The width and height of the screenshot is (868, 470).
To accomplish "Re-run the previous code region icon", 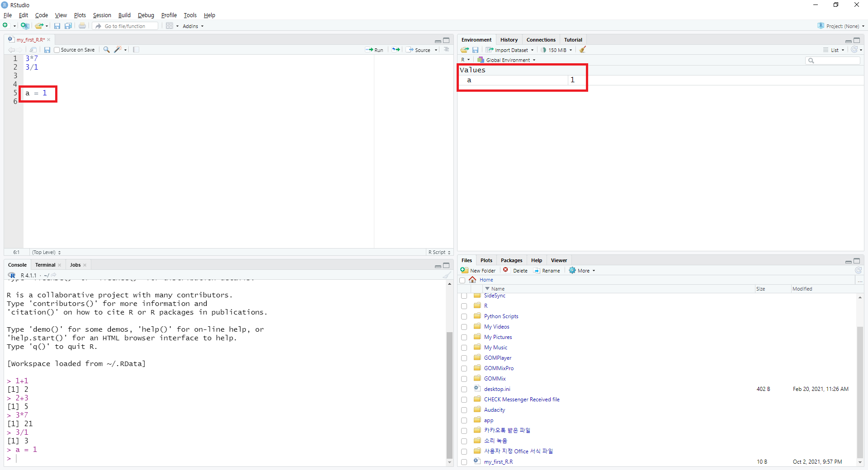I will click(396, 50).
